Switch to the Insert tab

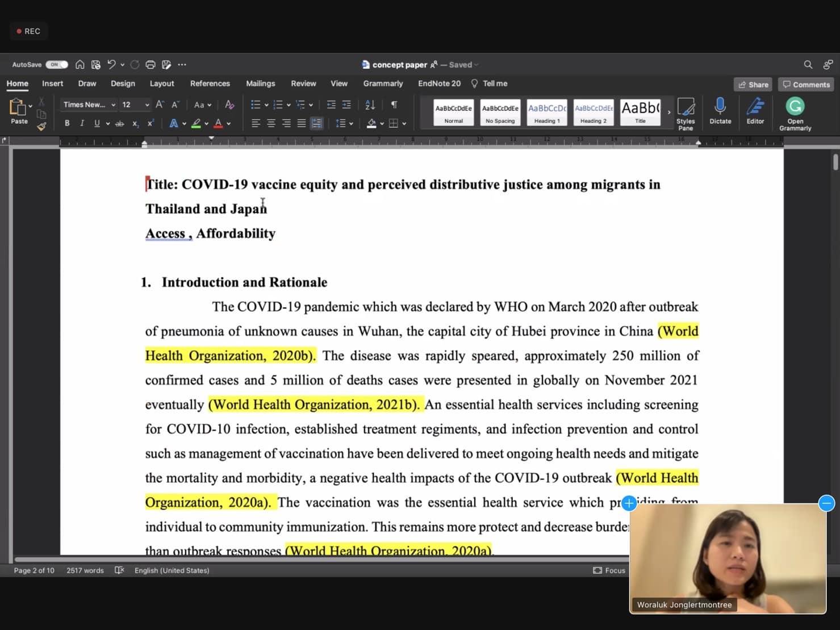click(52, 84)
